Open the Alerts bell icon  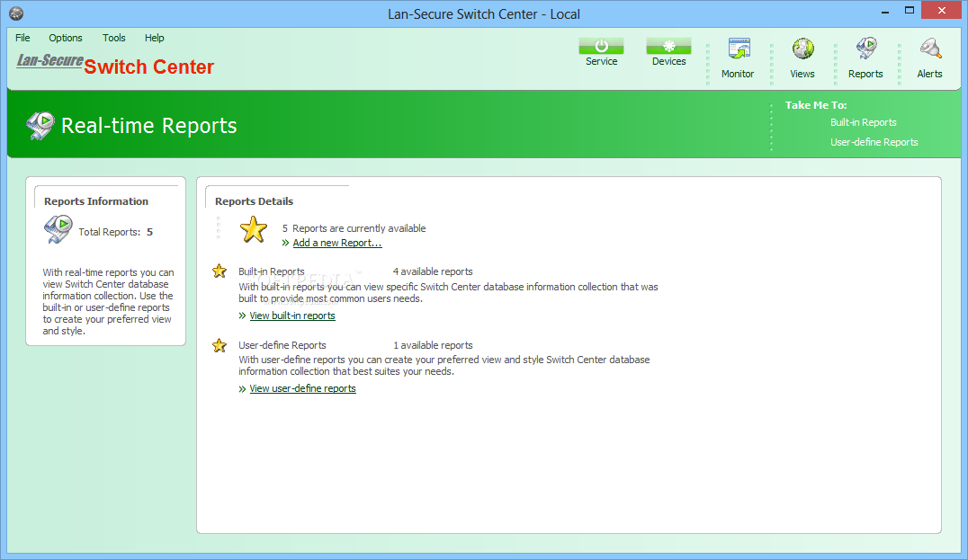pyautogui.click(x=929, y=49)
